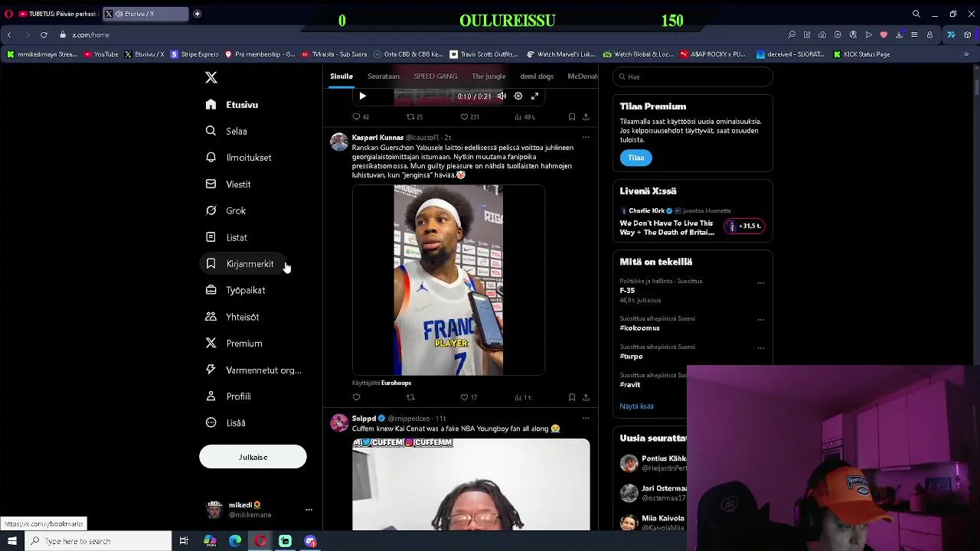Open the KICK Status Page bookmark
The width and height of the screenshot is (980, 551).
coord(861,54)
